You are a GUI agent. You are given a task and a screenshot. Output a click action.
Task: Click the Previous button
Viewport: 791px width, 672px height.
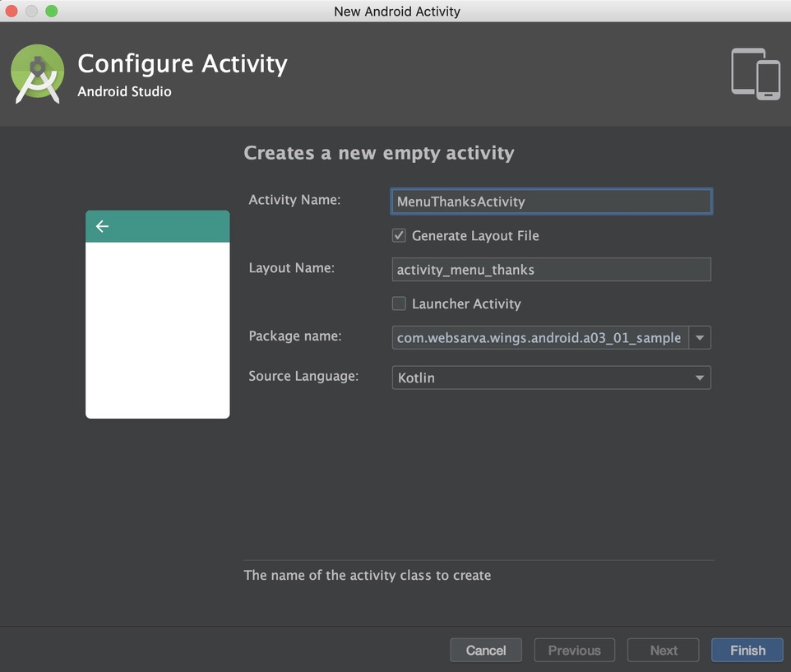tap(575, 651)
